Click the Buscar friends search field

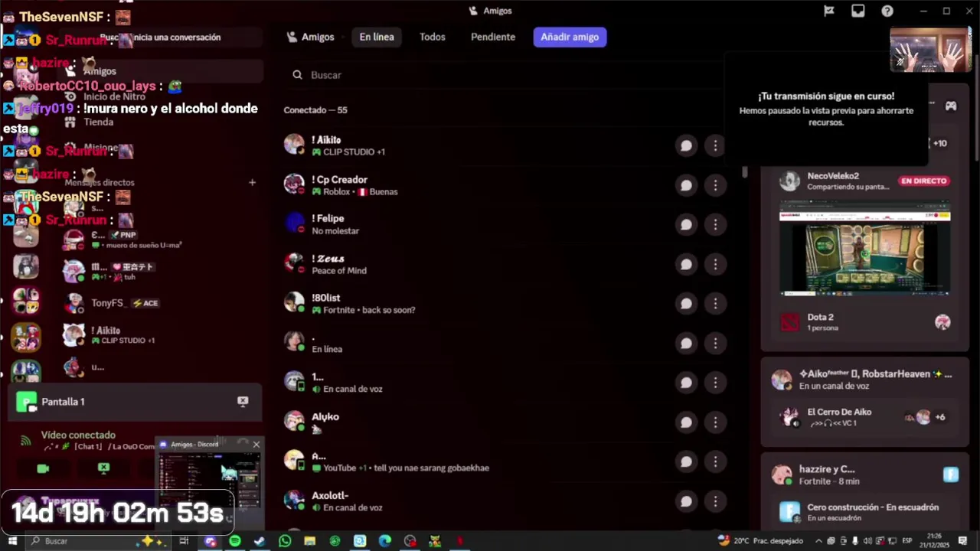pyautogui.click(x=505, y=75)
